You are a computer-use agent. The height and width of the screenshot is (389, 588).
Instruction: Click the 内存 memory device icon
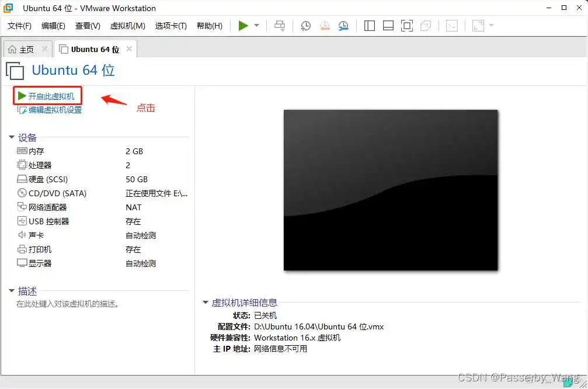pyautogui.click(x=22, y=151)
